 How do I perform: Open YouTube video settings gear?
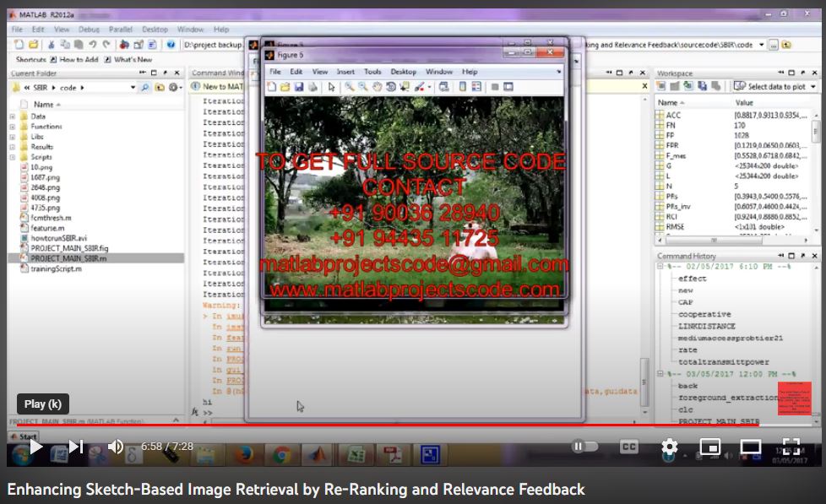(669, 447)
